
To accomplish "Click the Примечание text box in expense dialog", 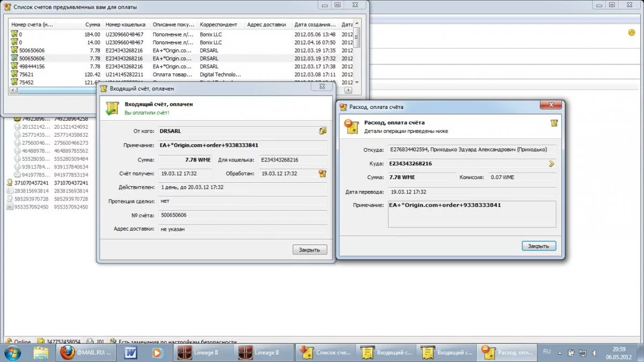I will point(471,213).
